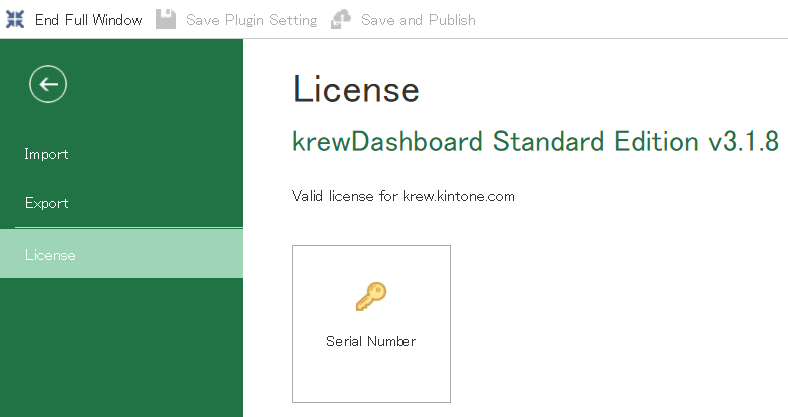Screen dimensions: 788x417
Task: Click the krew.kintone.com domain text
Action: pos(459,196)
